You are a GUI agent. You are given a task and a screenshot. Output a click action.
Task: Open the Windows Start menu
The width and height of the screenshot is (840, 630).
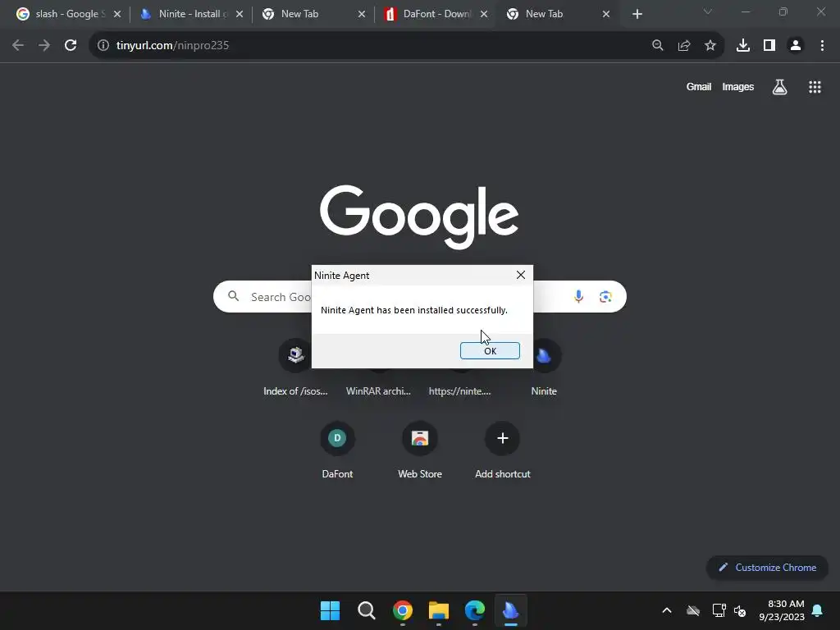[330, 610]
